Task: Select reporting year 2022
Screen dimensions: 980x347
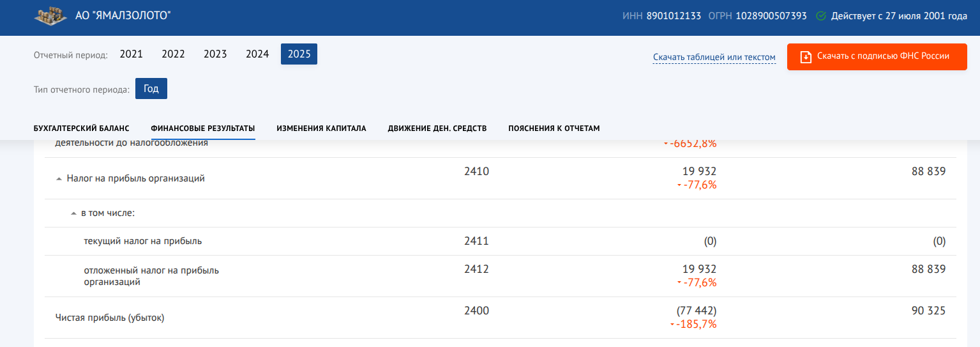Action: 173,54
